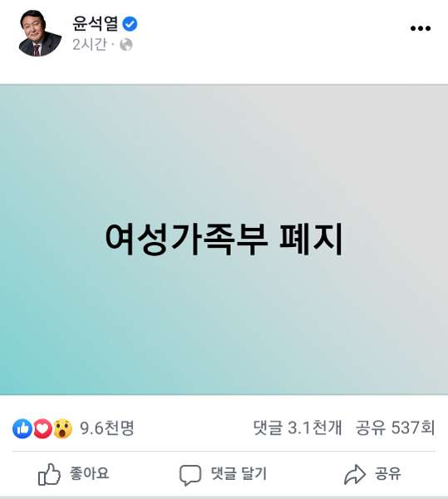Click the 여성가족부 폐지 post text
The height and width of the screenshot is (499, 448).
click(224, 239)
